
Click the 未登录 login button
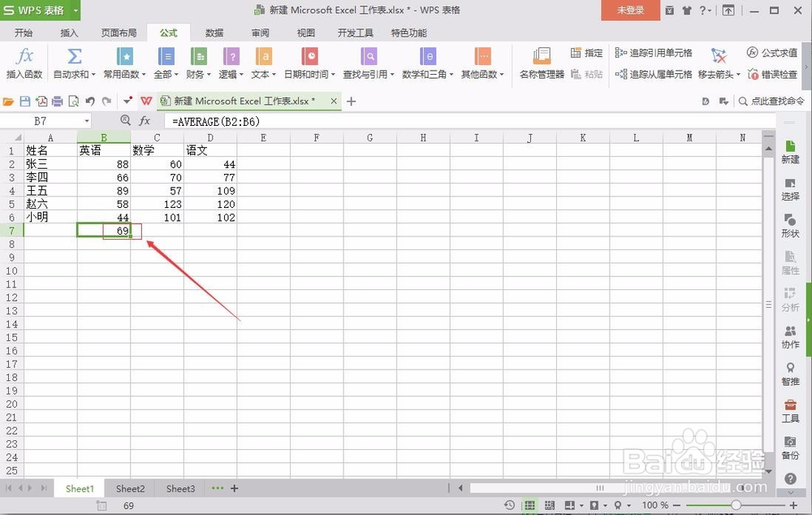(630, 11)
